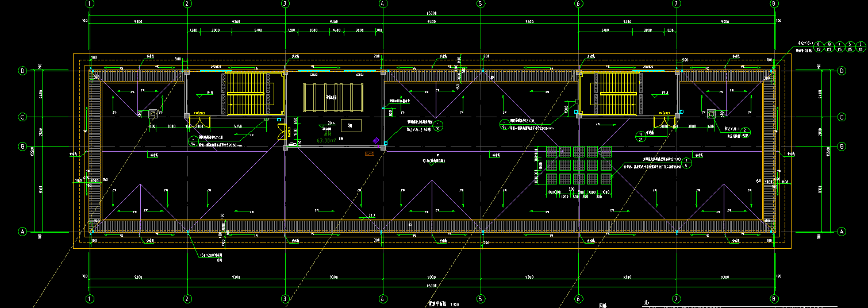Click the 65300 overall dimension text at top
Image resolution: width=868 pixels, height=308 pixels.
[x=431, y=13]
